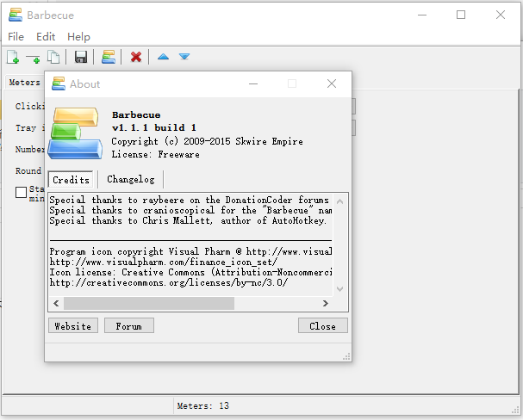Open the Edit menu
This screenshot has height=420, width=523.
click(x=46, y=37)
